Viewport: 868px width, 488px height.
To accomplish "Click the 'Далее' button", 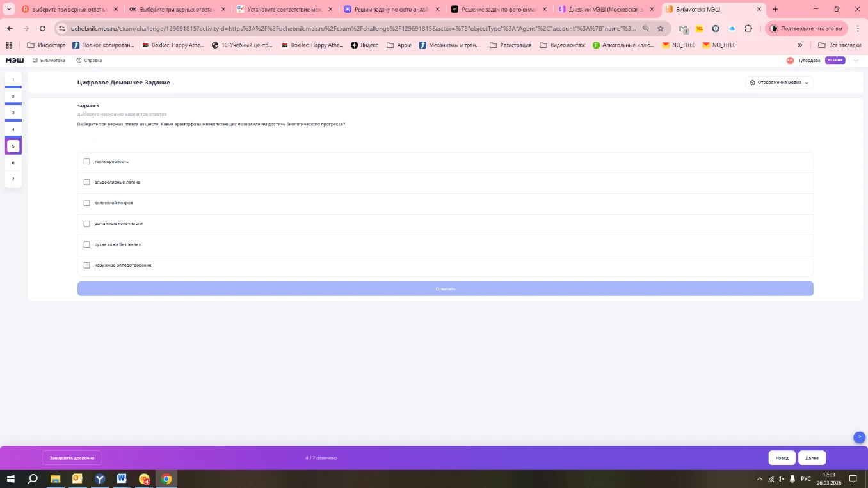I will [812, 458].
